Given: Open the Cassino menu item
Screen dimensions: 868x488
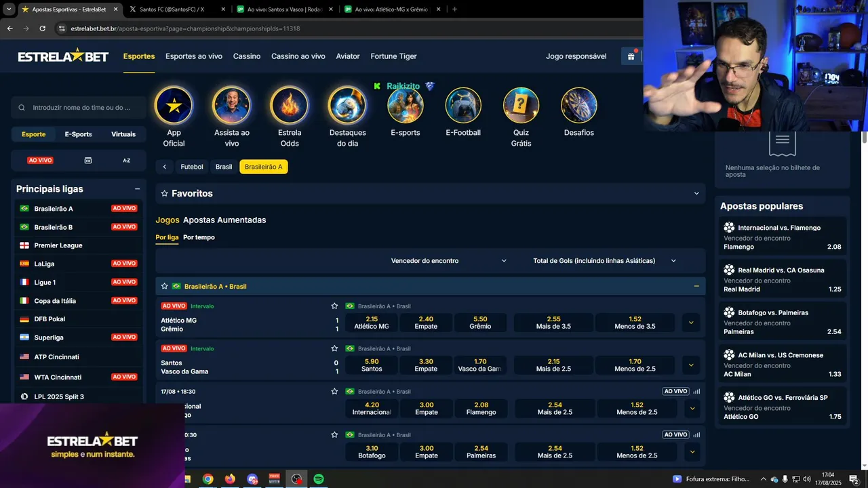Looking at the screenshot, I should [247, 56].
